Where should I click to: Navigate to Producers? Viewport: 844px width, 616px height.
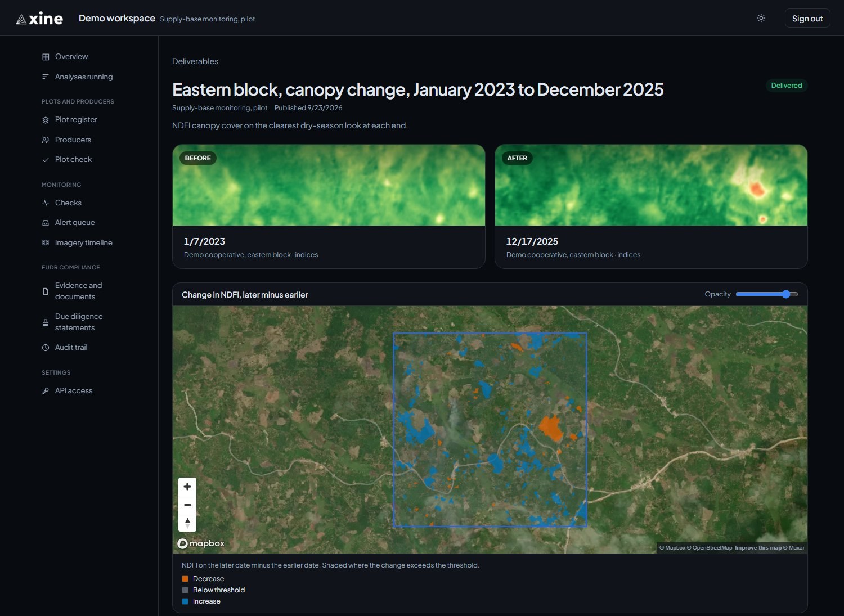(x=73, y=140)
